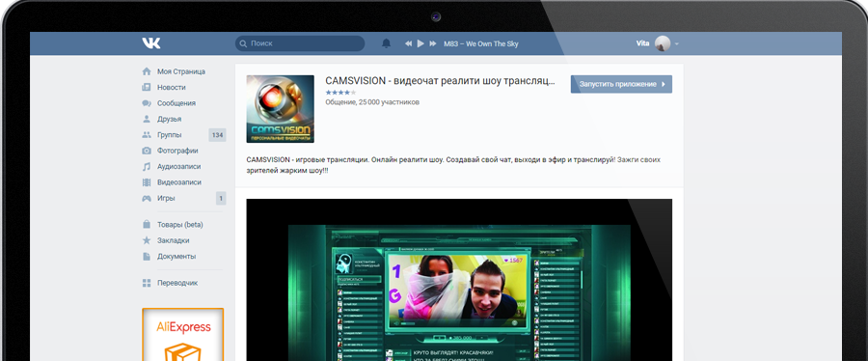
Task: Play the M83 track
Action: click(x=420, y=43)
